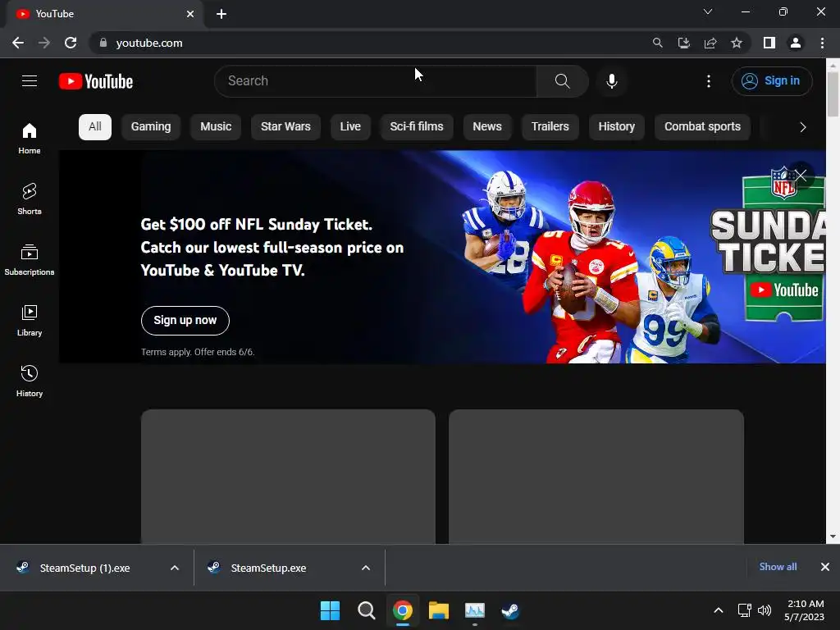Expand options for SteamSetup.exe download
The width and height of the screenshot is (840, 630).
click(366, 568)
